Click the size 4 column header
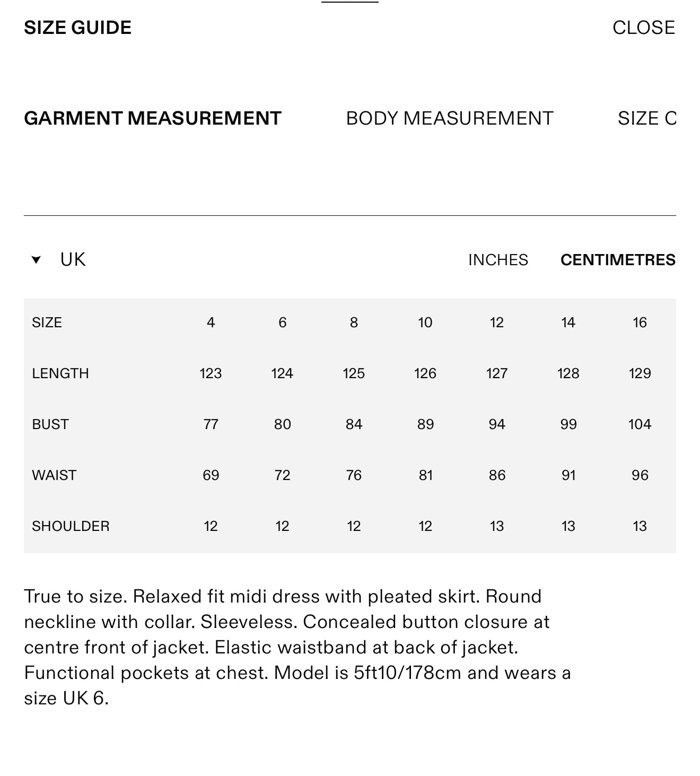700x776 pixels. click(x=211, y=322)
